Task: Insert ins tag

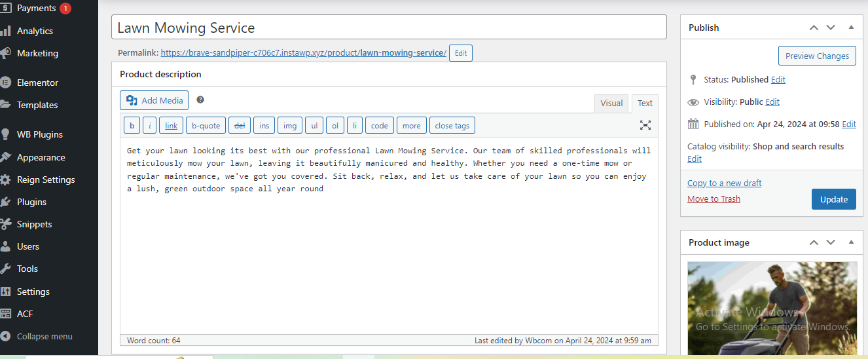Action: pyautogui.click(x=264, y=125)
